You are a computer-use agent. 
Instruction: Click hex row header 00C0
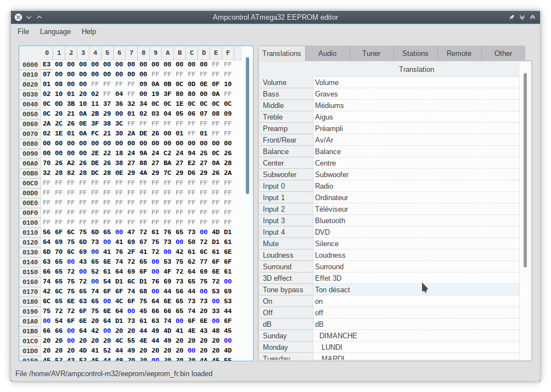click(30, 183)
